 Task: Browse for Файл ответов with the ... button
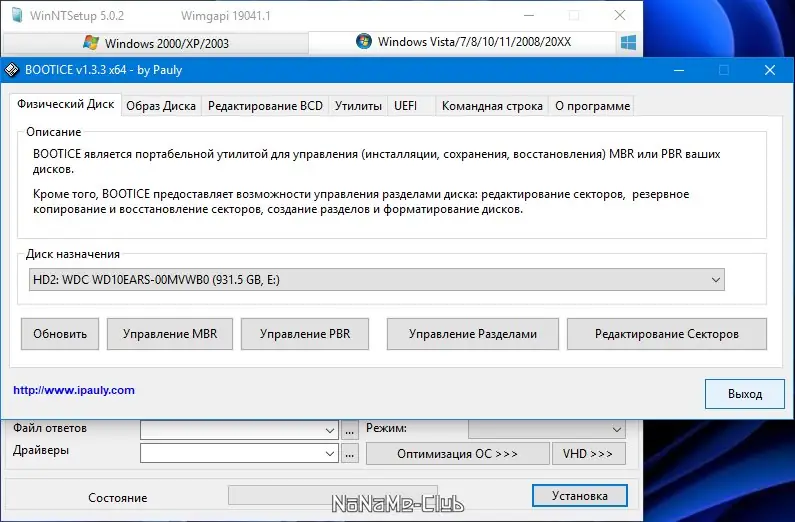pos(349,431)
